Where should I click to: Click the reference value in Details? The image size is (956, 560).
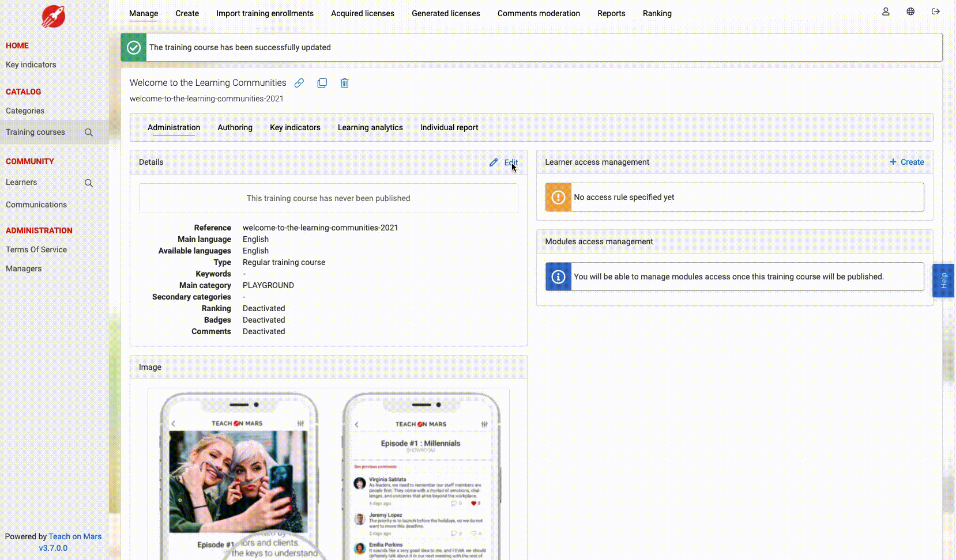(321, 228)
